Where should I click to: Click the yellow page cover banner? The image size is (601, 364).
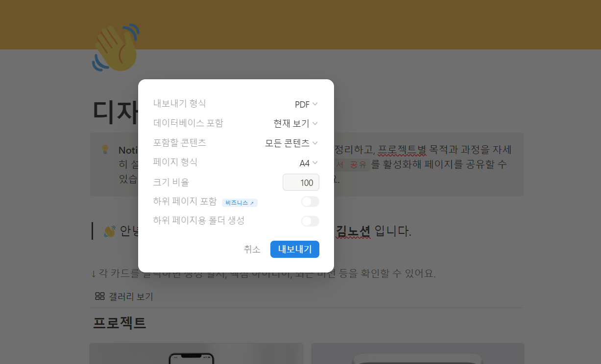(x=300, y=24)
